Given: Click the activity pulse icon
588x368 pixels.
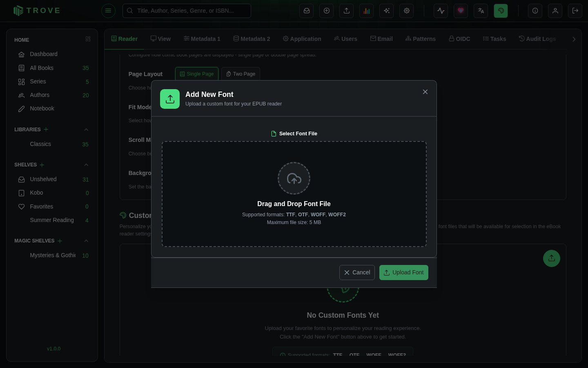Looking at the screenshot, I should click(441, 11).
